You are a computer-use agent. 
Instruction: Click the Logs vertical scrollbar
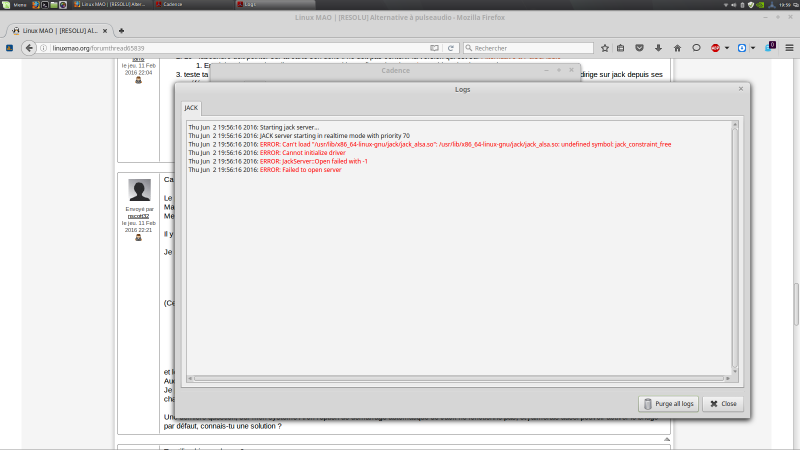coord(735,247)
